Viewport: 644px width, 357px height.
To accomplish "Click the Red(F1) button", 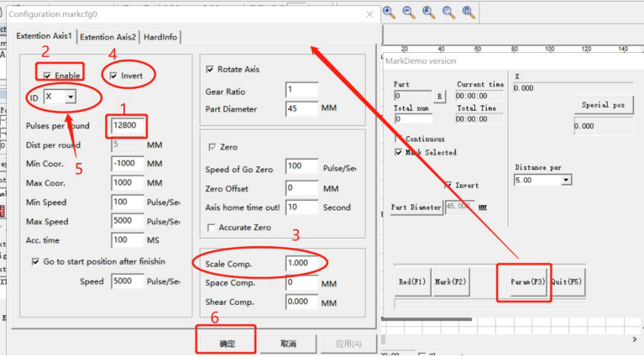I will [412, 282].
